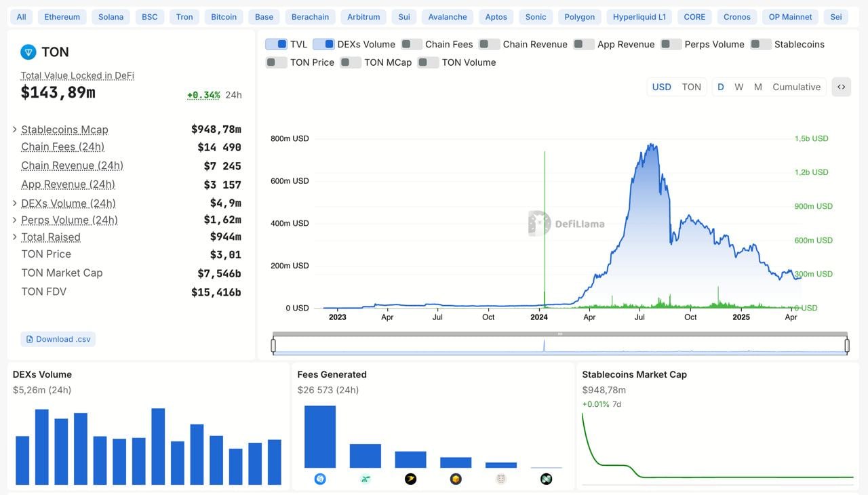Click the $15,416b TON FDV value
This screenshot has width=868, height=495.
pyautogui.click(x=216, y=292)
